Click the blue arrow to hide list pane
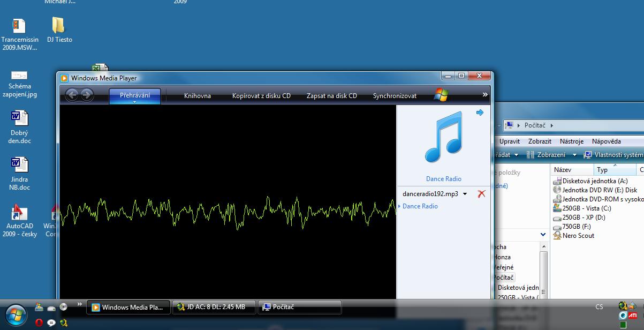This screenshot has width=644, height=330. pyautogui.click(x=480, y=112)
